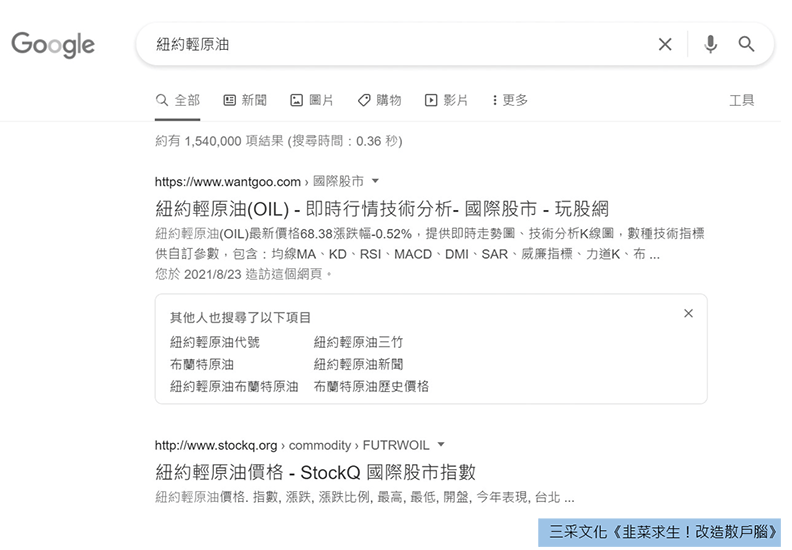Image resolution: width=792 pixels, height=550 pixels.
Task: Open 紐約輕原油(OIL) 玩股網 result title
Action: tap(382, 209)
